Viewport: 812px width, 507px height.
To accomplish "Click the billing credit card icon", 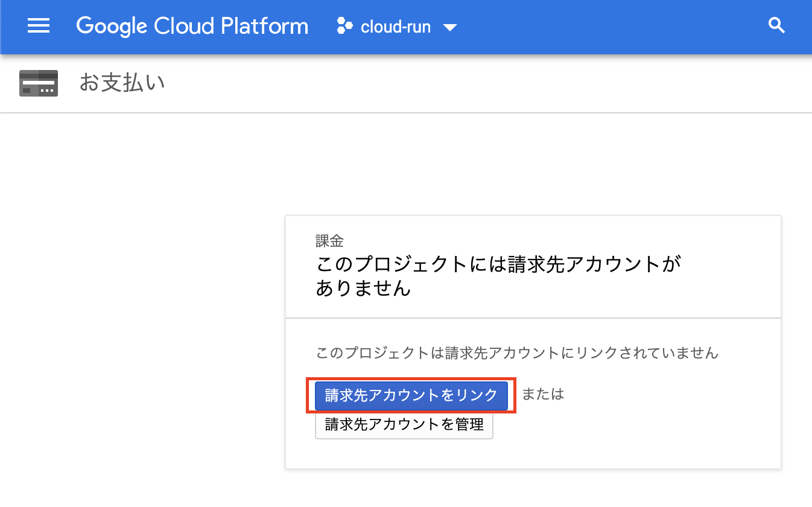I will tap(39, 83).
